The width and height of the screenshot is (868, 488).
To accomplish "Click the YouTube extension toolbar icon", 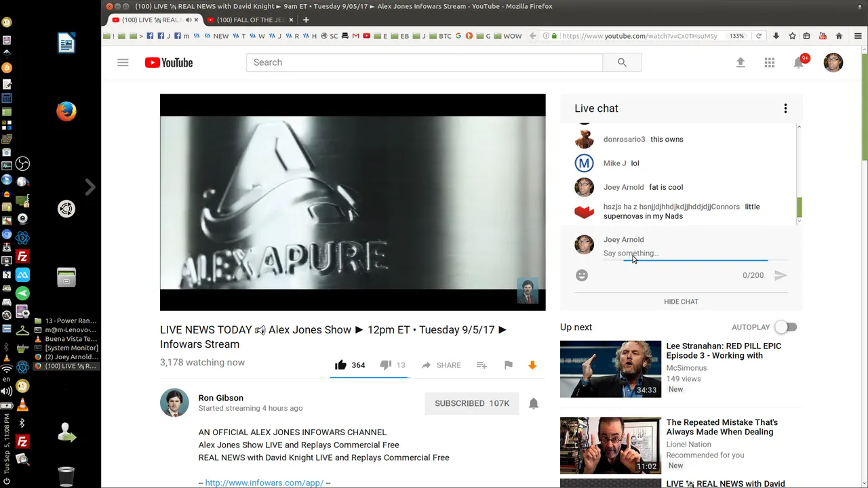I will point(823,36).
